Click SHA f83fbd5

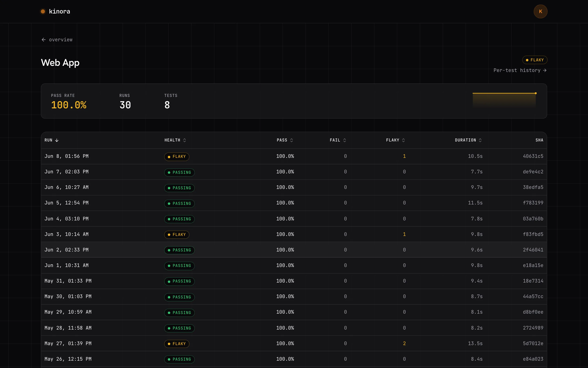coord(533,234)
